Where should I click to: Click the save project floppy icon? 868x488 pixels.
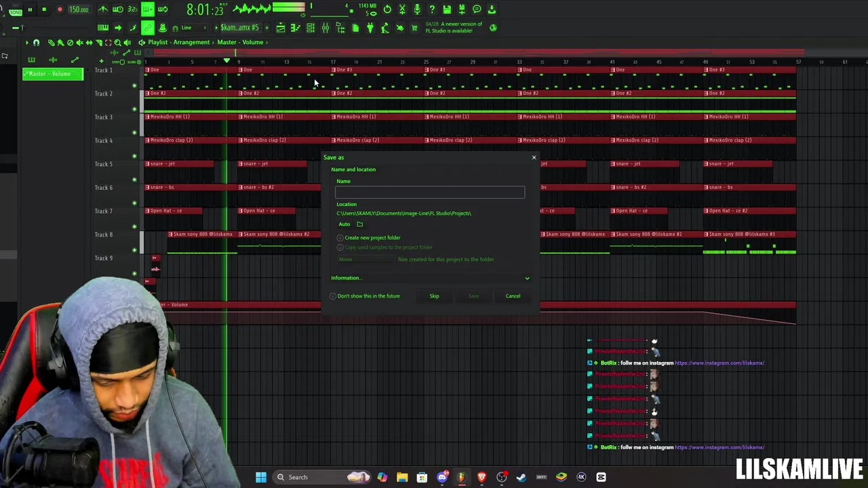click(447, 9)
